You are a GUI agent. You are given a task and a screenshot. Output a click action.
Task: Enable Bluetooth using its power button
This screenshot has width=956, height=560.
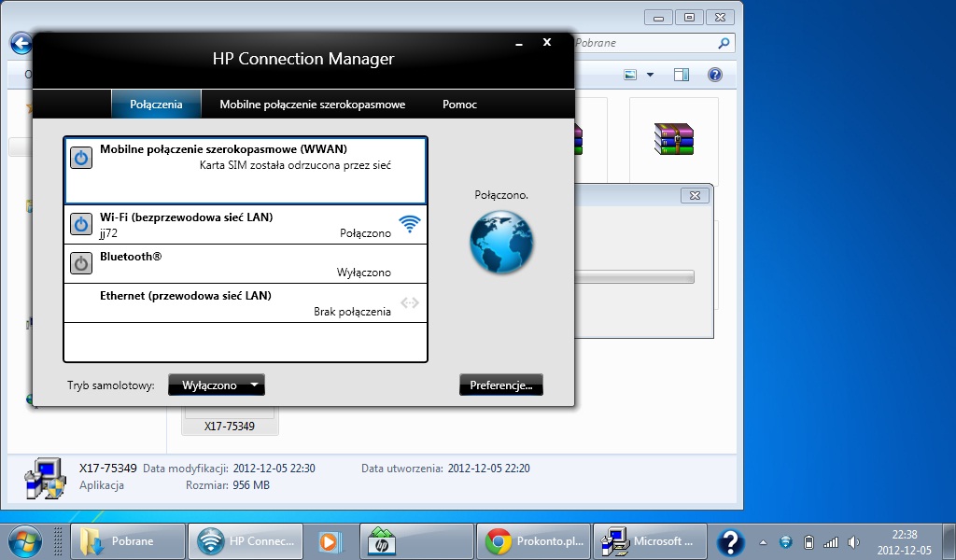pos(81,264)
